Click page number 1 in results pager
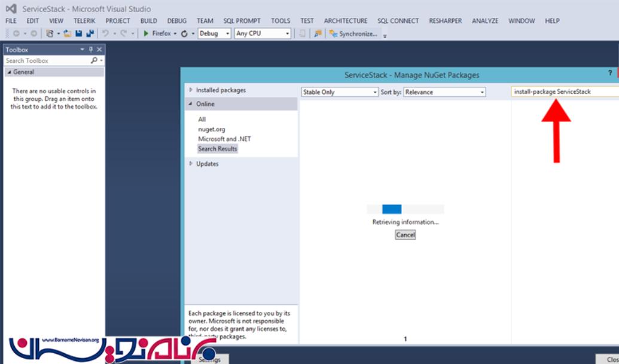Screen dimensions: 619x364 tap(405, 339)
